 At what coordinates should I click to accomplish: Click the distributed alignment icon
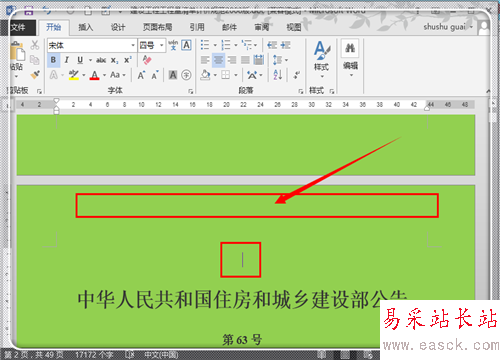259,60
